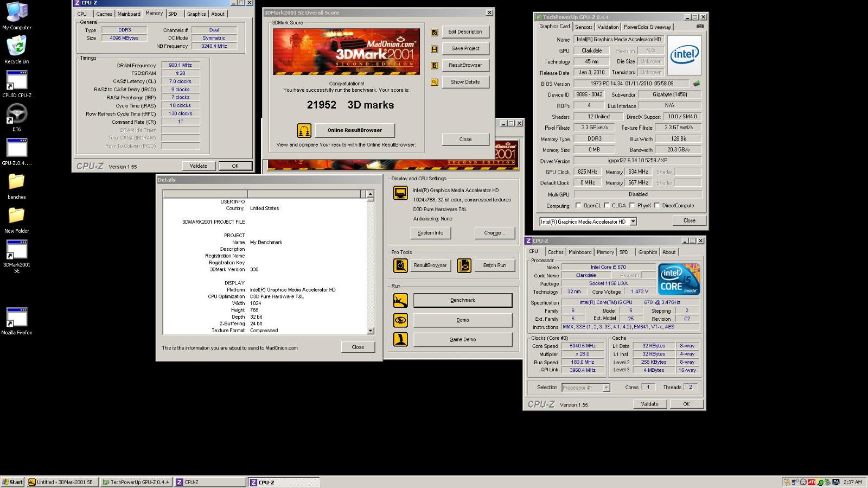Click the DRAM Frequency value 900.1 MHz
The width and height of the screenshot is (868, 488).
(180, 65)
